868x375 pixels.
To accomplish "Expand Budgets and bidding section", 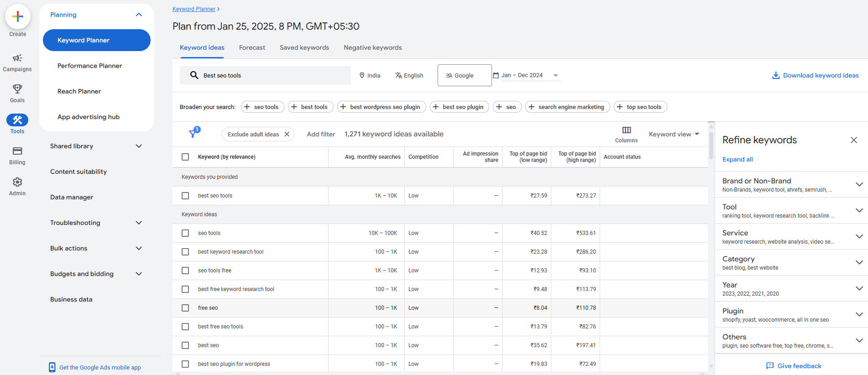I will pyautogui.click(x=139, y=274).
